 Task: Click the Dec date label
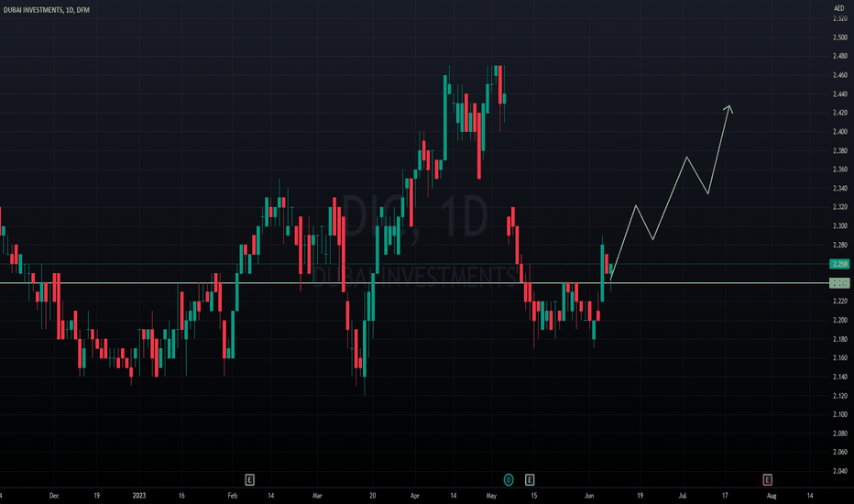click(x=54, y=496)
